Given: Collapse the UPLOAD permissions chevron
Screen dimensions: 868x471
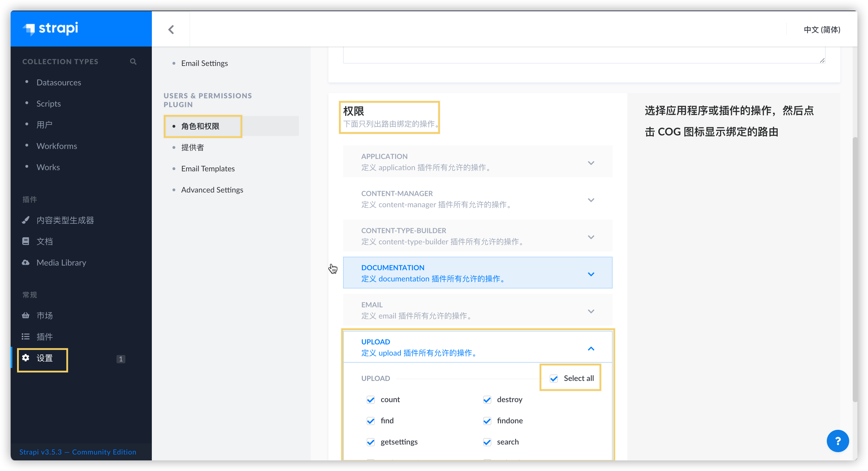Looking at the screenshot, I should (x=591, y=348).
